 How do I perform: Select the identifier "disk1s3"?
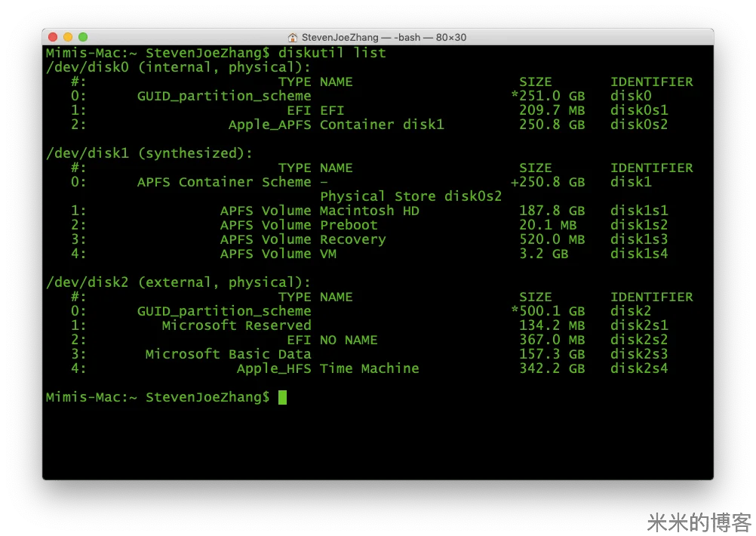coord(639,239)
